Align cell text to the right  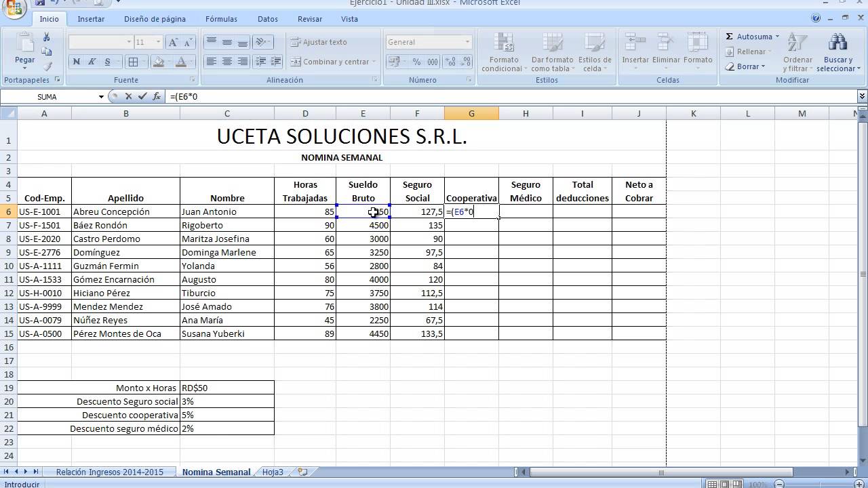[x=243, y=62]
